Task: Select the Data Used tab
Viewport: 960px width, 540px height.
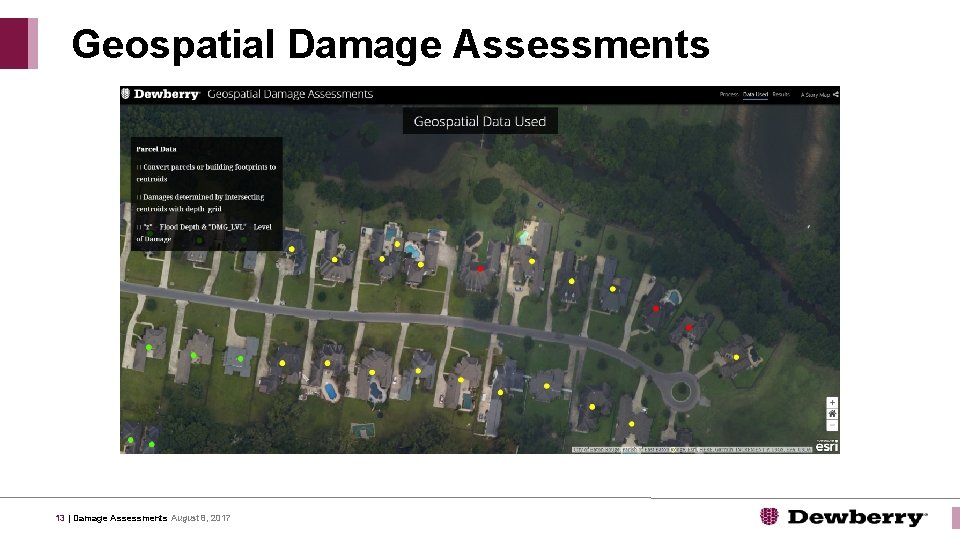Action: pos(755,94)
